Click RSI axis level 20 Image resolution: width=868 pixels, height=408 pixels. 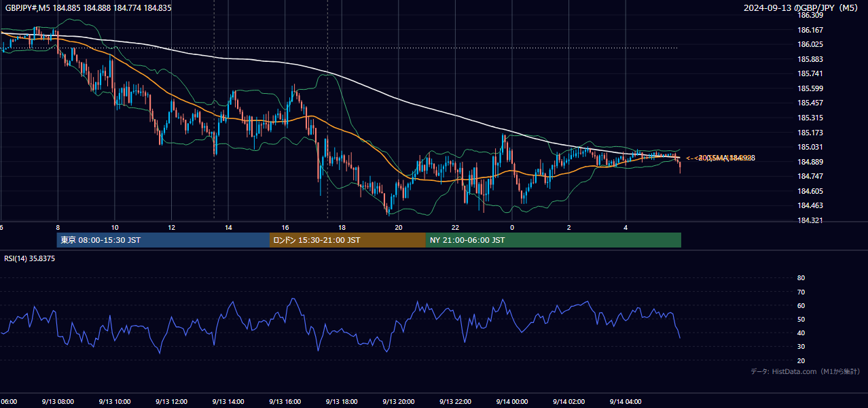[801, 360]
